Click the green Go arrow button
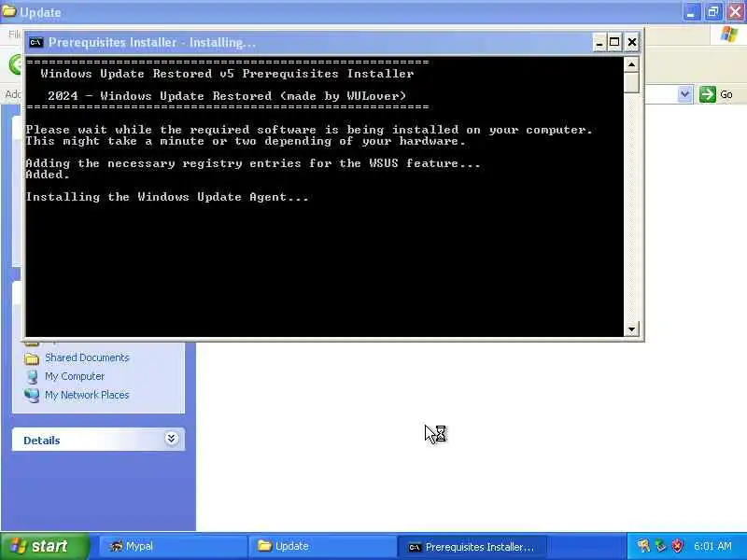747x560 pixels. (x=708, y=94)
